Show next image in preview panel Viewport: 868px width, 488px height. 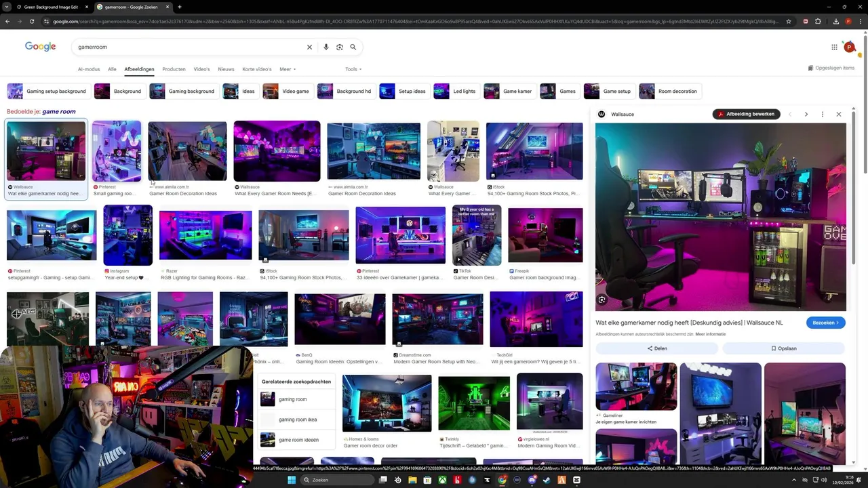[x=806, y=115]
